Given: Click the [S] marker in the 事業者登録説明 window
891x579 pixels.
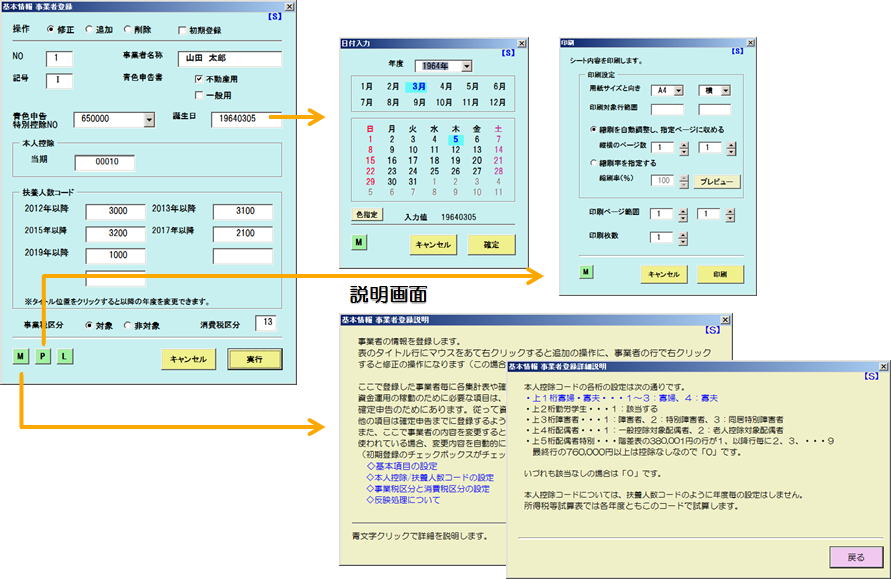Looking at the screenshot, I should tap(713, 330).
